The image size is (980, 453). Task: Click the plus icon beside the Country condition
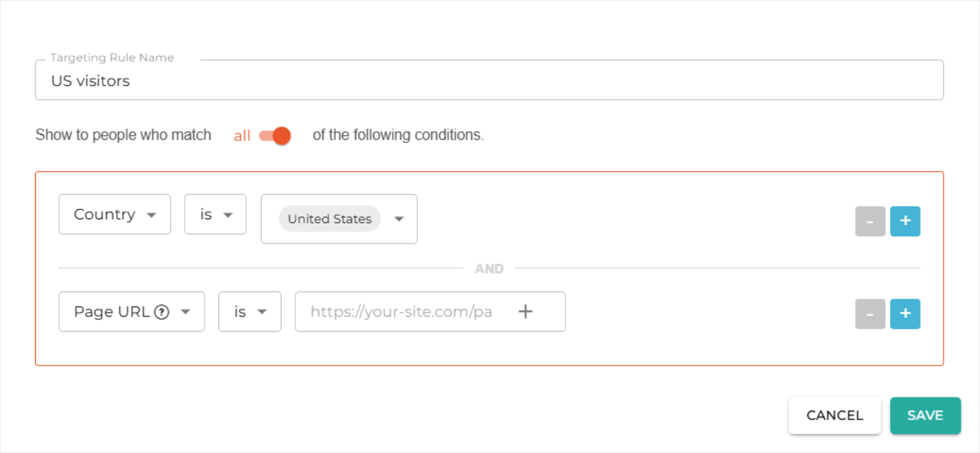pos(905,221)
